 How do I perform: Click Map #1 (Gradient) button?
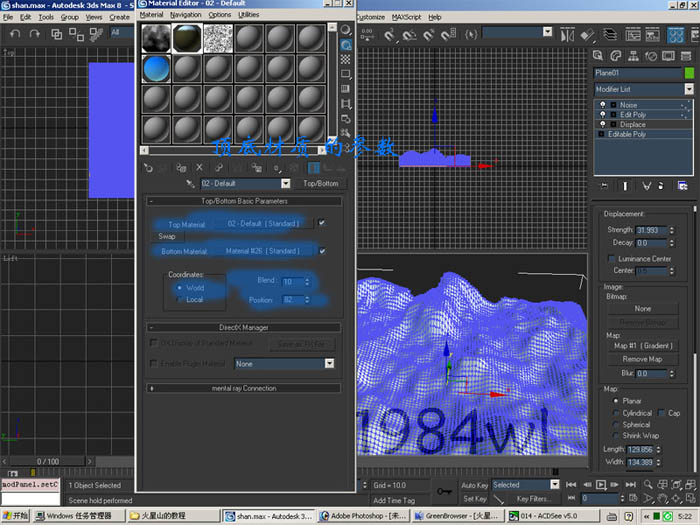coord(643,346)
